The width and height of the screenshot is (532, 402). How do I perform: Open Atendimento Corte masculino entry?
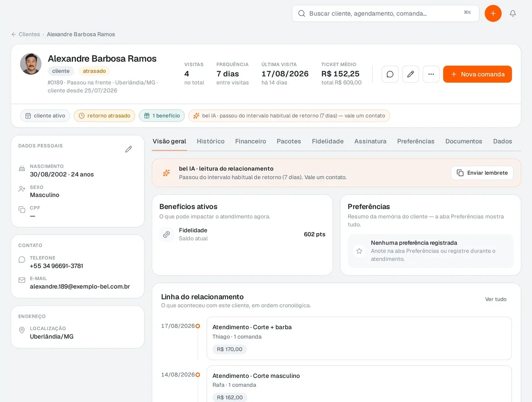pyautogui.click(x=359, y=384)
